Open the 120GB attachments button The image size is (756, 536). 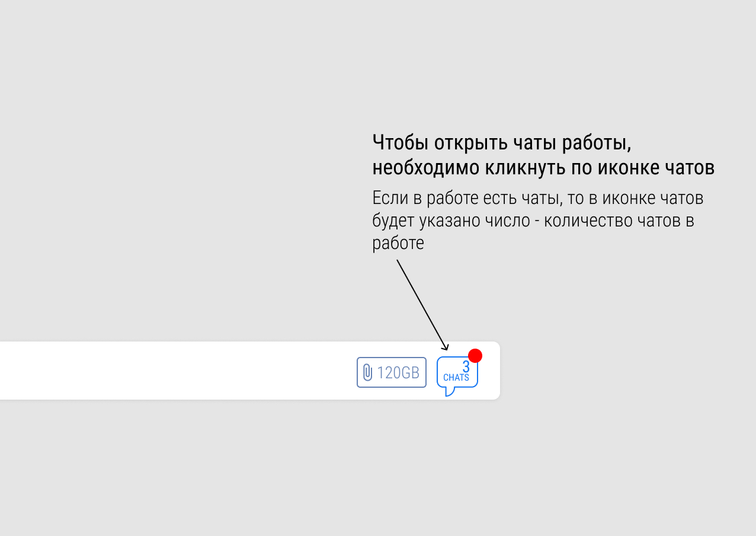[x=392, y=372]
